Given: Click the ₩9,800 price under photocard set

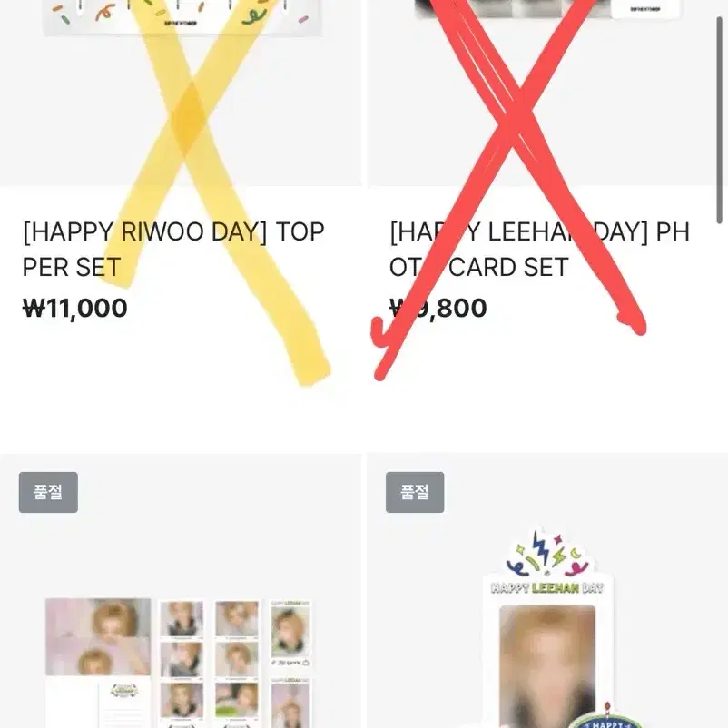Looking at the screenshot, I should tap(438, 308).
